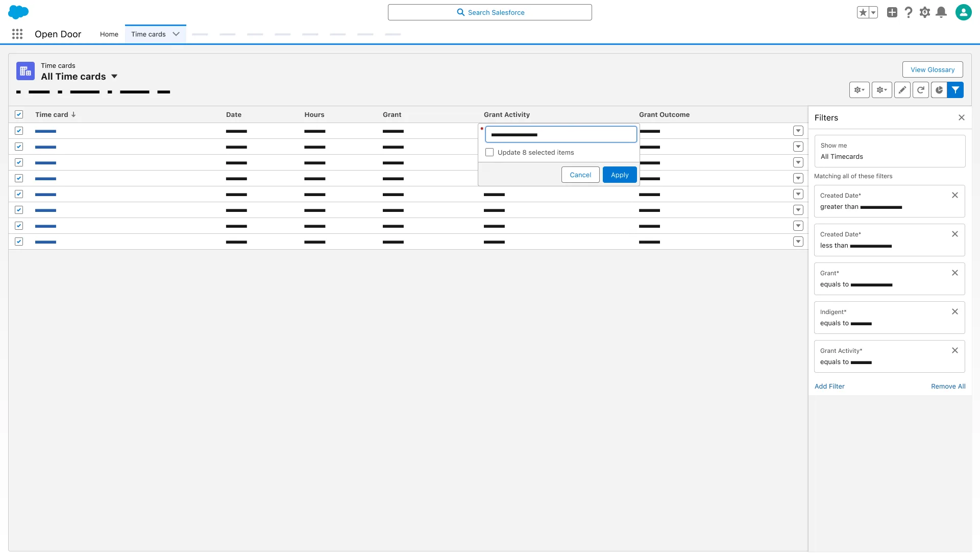Open the Time cards tab dropdown chevron
Viewport: 980px width, 553px height.
176,34
